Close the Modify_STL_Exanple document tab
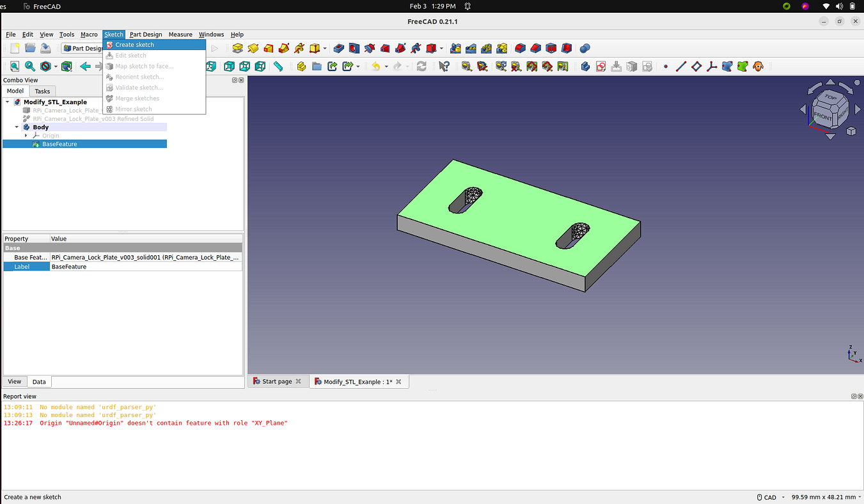Screen dimensions: 864x504 coord(398,381)
